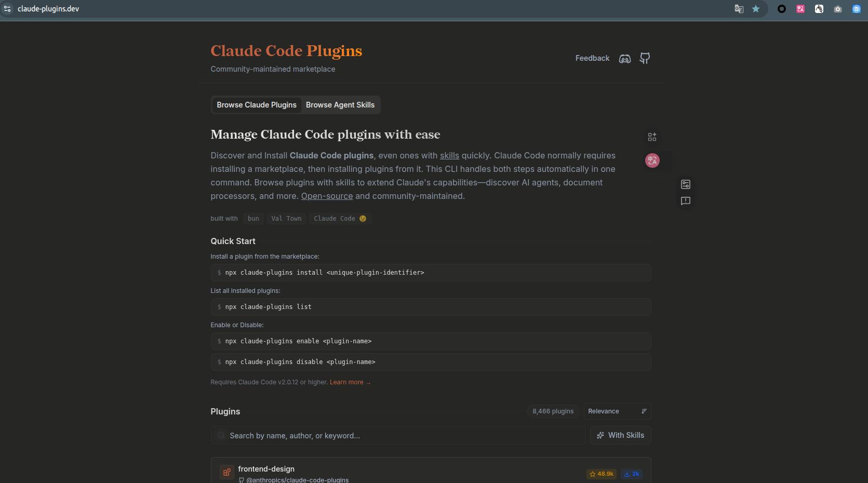Click the skills hyperlink in description
The height and width of the screenshot is (483, 868).
[449, 156]
